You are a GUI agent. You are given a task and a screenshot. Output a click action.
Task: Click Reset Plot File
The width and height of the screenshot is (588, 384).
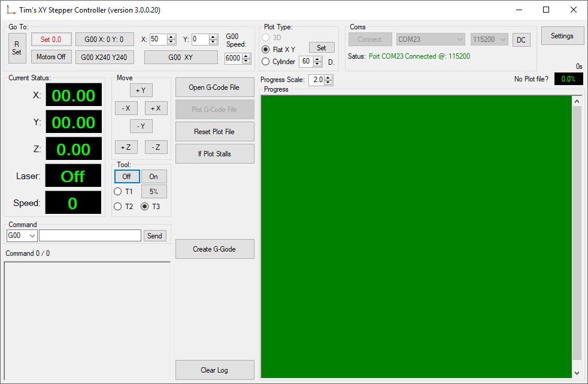tap(214, 132)
